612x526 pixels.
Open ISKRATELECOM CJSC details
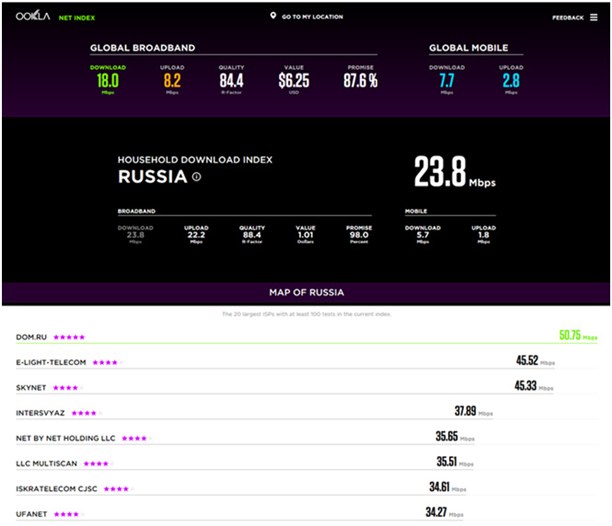point(54,488)
